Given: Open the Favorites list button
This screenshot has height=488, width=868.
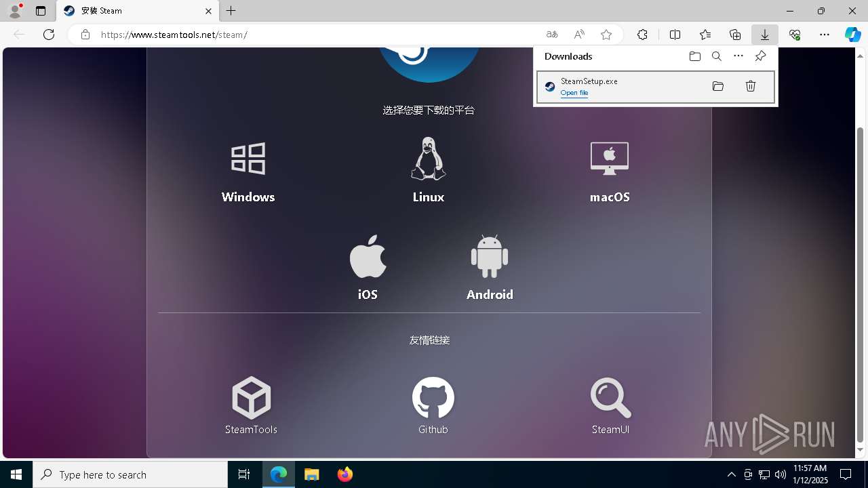Looking at the screenshot, I should click(x=705, y=35).
